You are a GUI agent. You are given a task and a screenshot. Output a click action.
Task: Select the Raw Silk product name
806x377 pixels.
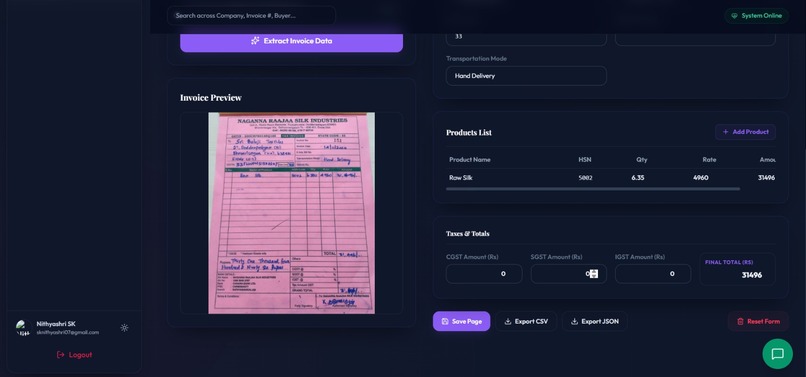pos(461,177)
